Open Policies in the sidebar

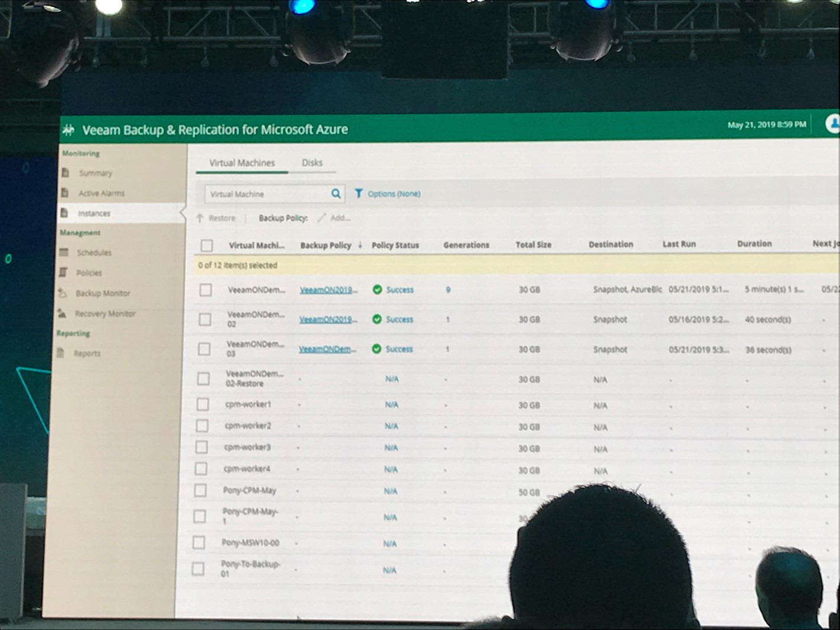coord(89,273)
